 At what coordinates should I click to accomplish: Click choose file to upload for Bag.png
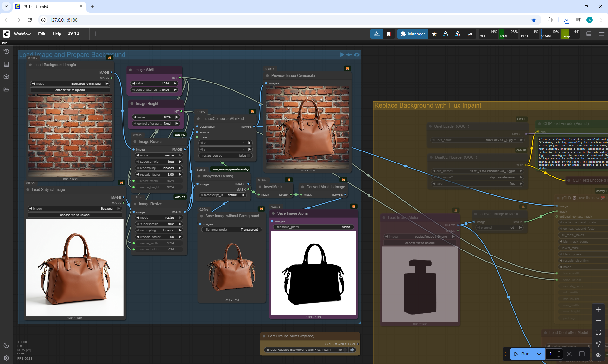[x=75, y=215]
